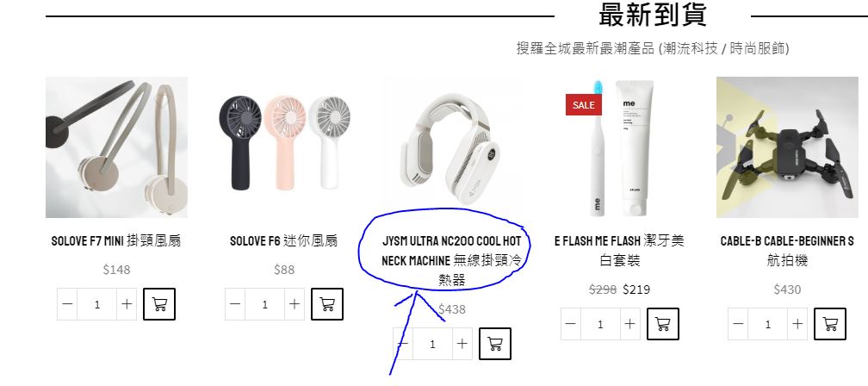The width and height of the screenshot is (868, 386).
Task: Increase quantity of SOLOVE F7 Mini
Action: tap(127, 304)
